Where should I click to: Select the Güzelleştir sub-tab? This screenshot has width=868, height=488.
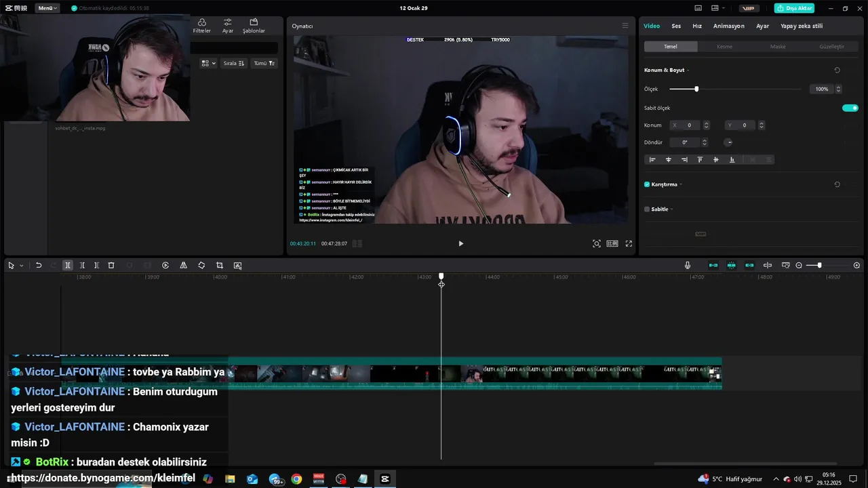[x=831, y=47]
